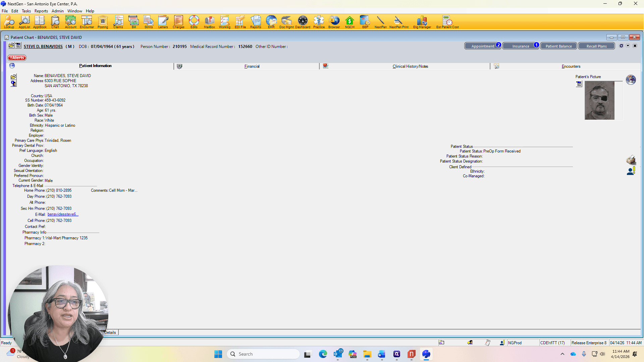Open the Charges toolbar icon
Image resolution: width=644 pixels, height=362 pixels.
[178, 22]
